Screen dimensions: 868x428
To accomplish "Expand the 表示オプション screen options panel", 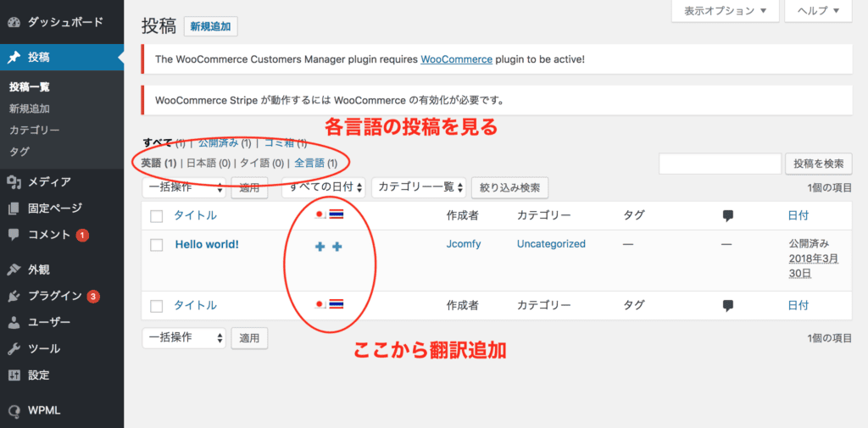I will click(725, 10).
